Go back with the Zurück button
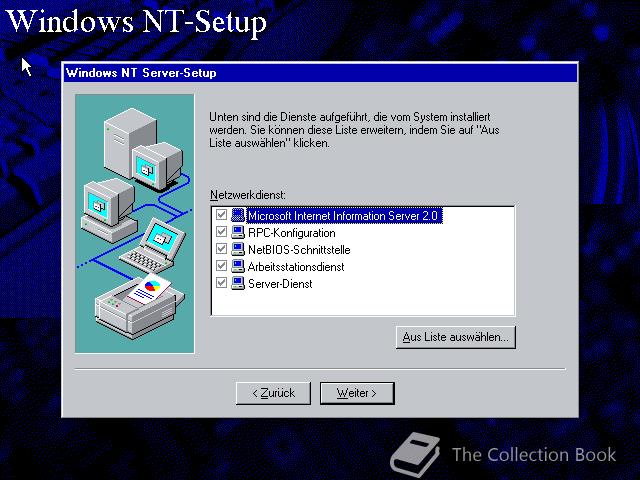 point(273,393)
